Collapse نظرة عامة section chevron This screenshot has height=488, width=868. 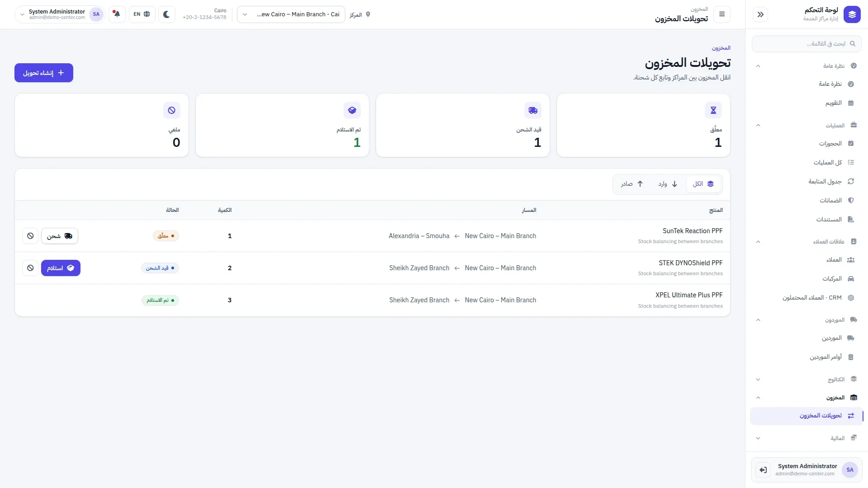tap(758, 66)
